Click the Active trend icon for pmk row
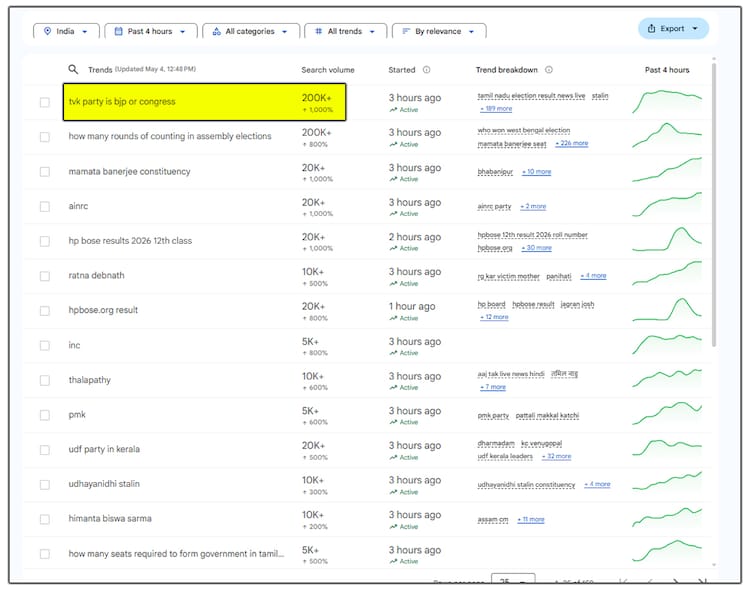 click(x=393, y=422)
